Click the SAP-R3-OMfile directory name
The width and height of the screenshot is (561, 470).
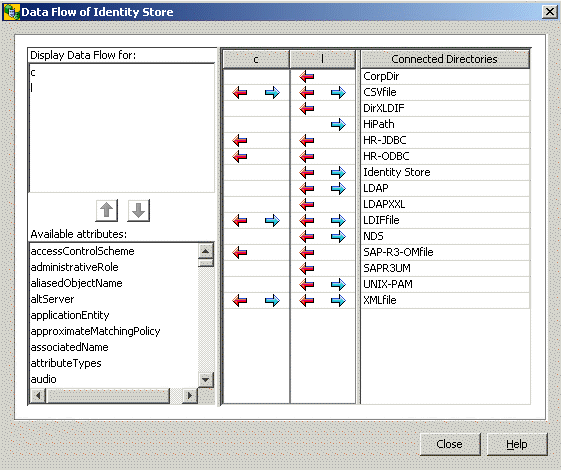398,252
